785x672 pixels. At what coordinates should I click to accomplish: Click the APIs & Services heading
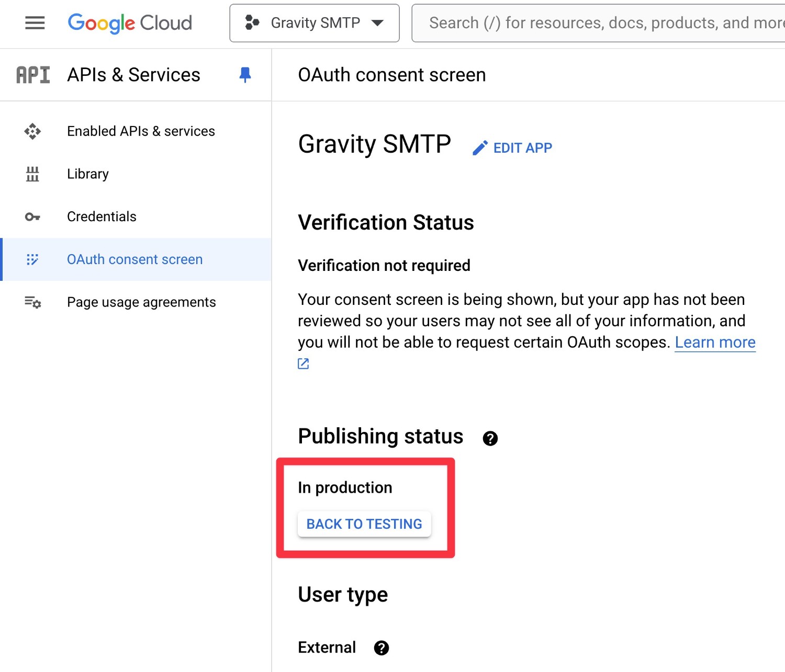click(x=134, y=75)
